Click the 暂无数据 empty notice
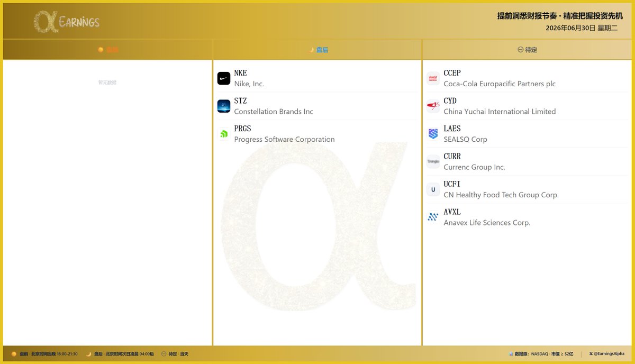The height and width of the screenshot is (364, 635). tap(107, 83)
